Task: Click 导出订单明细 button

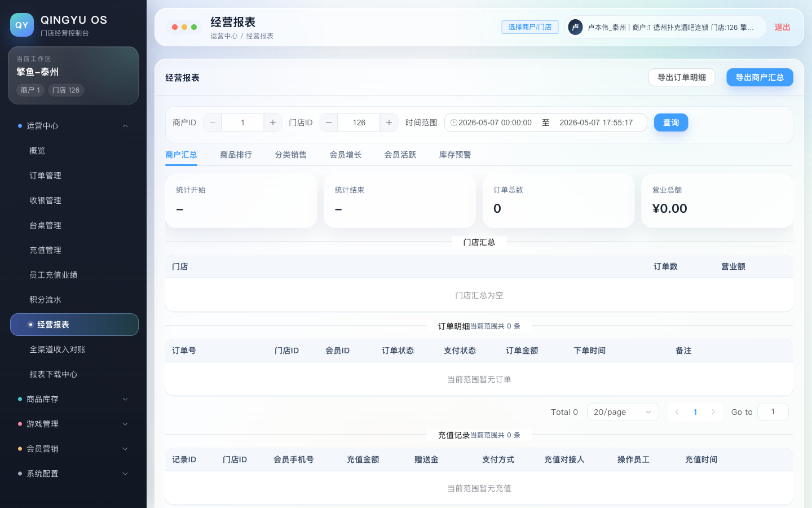Action: tap(682, 77)
